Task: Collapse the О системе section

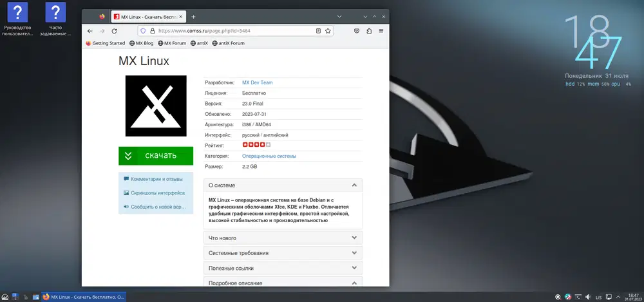Action: (283, 185)
